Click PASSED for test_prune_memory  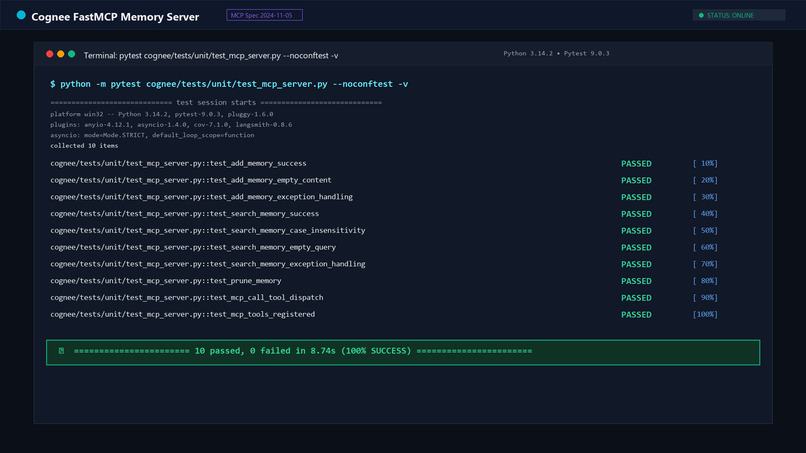click(636, 281)
